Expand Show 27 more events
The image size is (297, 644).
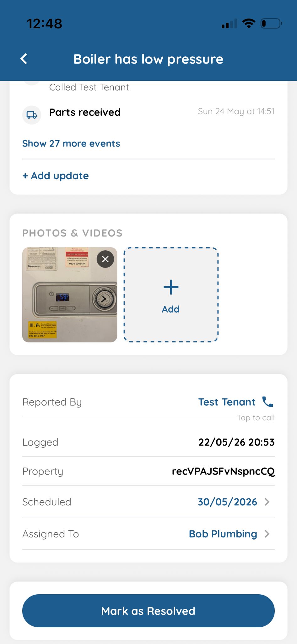(71, 144)
